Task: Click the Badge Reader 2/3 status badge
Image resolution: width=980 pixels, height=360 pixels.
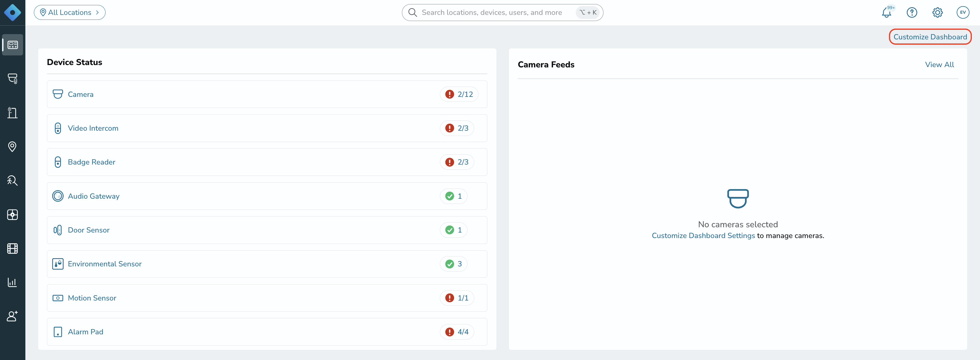Action: coord(456,162)
